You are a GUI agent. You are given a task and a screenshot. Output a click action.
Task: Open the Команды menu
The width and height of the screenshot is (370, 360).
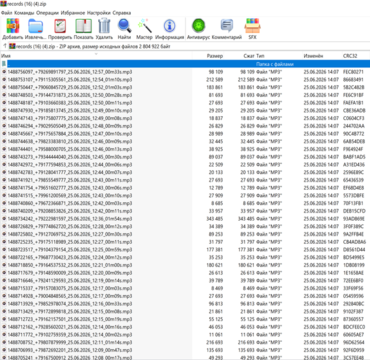point(24,13)
